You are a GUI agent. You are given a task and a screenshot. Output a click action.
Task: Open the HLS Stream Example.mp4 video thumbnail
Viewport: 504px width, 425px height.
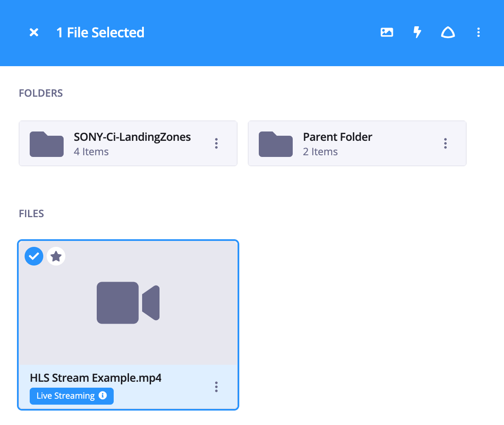[x=128, y=302]
